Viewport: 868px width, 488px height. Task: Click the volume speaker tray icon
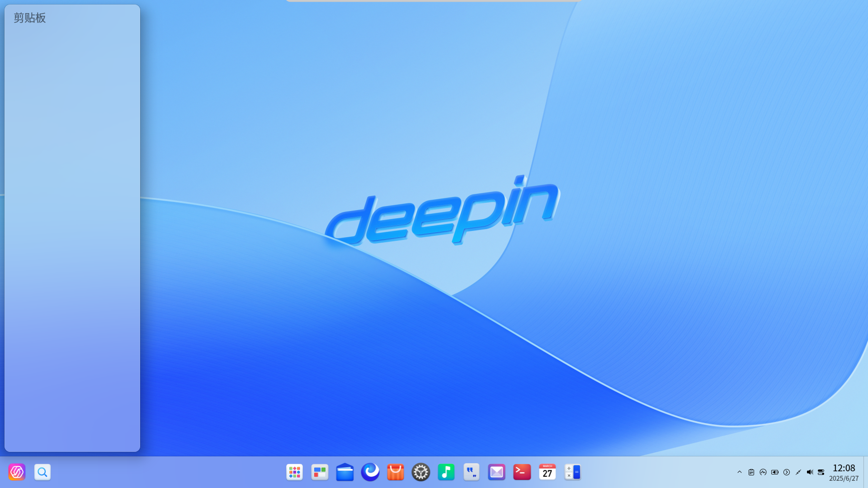pyautogui.click(x=810, y=472)
